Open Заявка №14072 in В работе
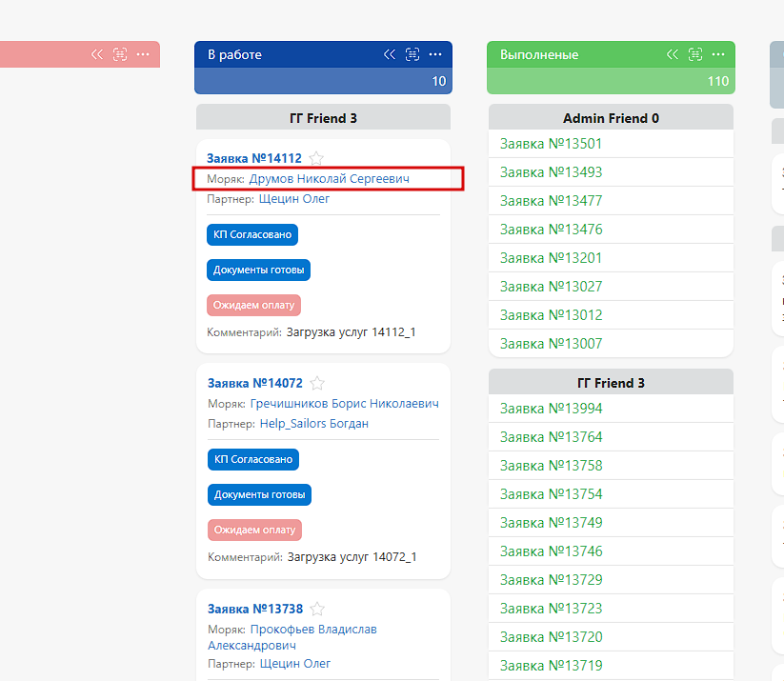Screen dimensions: 784x681 255,384
